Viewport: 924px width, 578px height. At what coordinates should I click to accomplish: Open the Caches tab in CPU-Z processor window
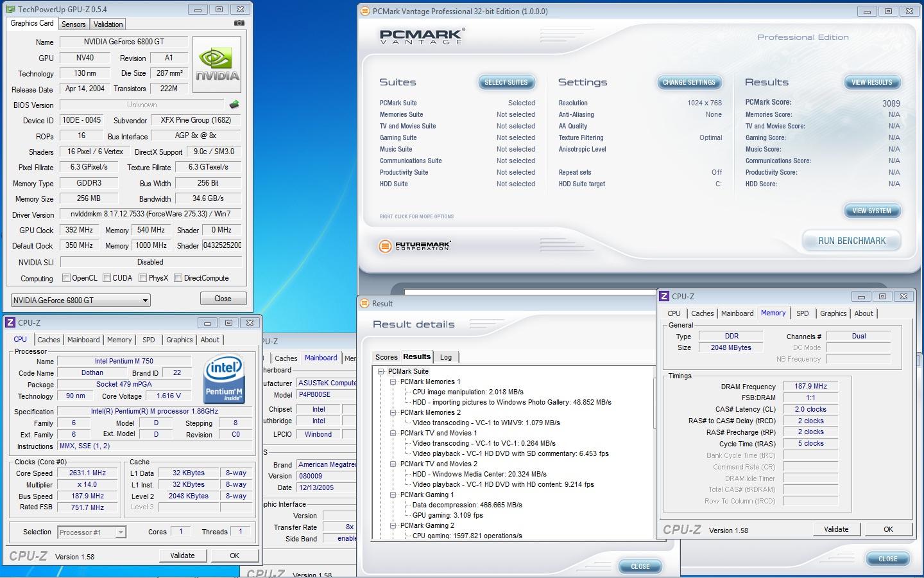48,340
